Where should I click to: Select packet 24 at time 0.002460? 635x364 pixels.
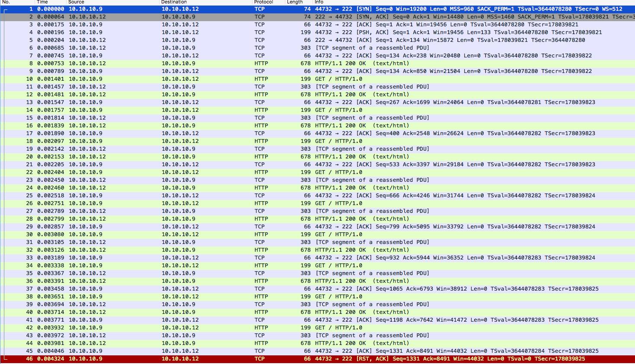317,188
